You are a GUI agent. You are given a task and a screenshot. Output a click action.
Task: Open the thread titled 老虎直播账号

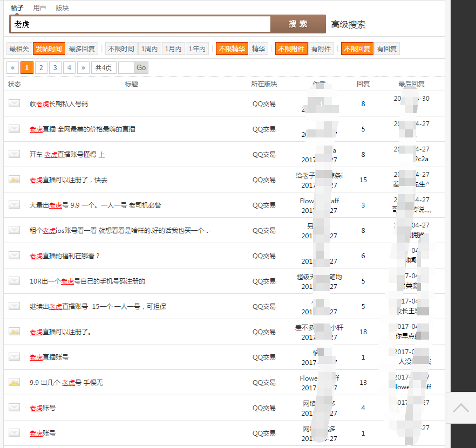tap(49, 357)
